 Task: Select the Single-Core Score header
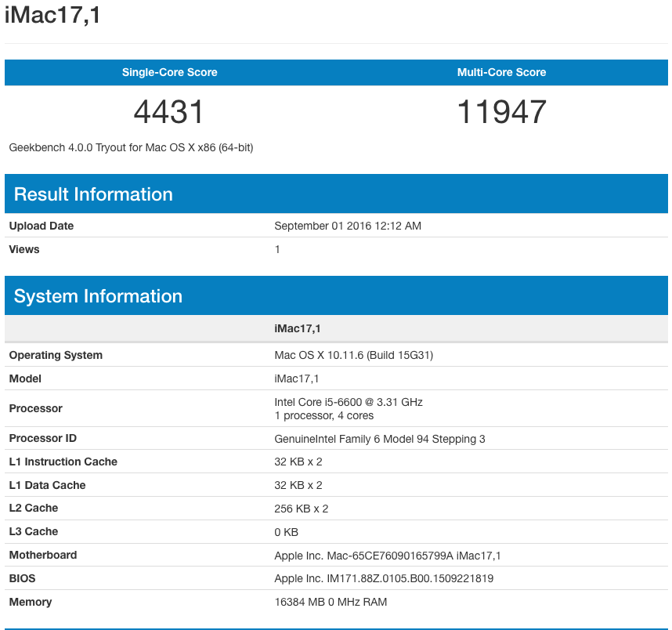(x=170, y=72)
